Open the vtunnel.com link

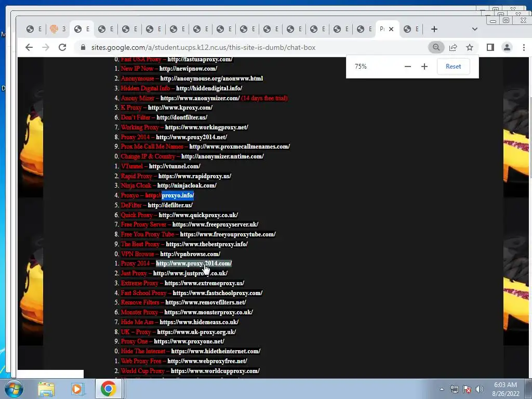175,166
